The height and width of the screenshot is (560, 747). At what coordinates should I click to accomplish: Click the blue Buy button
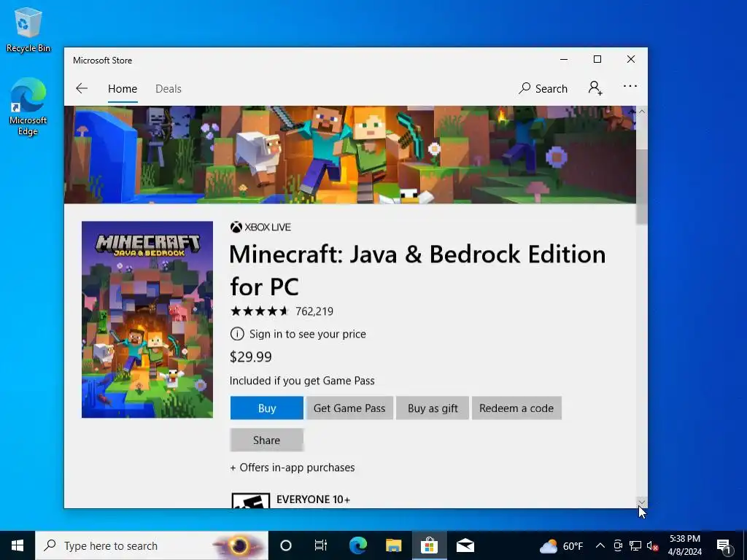(267, 408)
